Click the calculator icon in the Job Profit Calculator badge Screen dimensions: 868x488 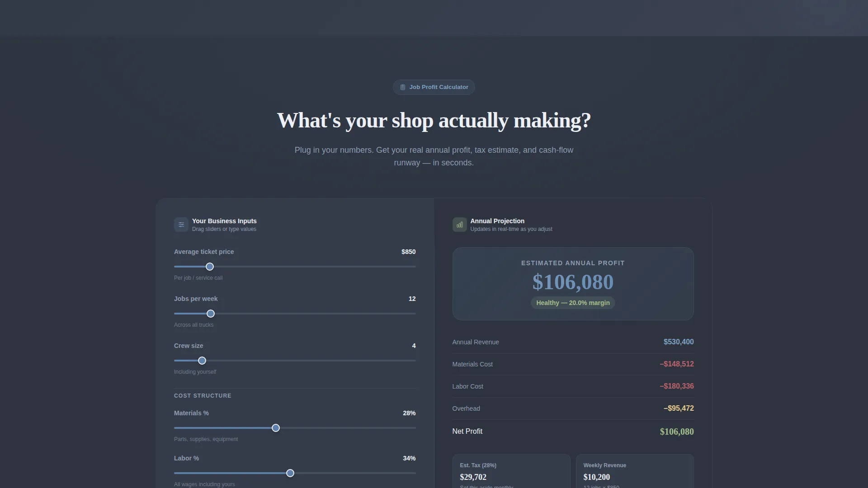(402, 87)
